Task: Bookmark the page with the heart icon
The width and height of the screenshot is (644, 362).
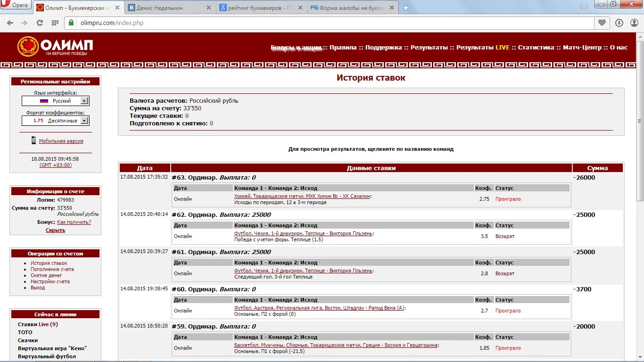Action: click(602, 23)
